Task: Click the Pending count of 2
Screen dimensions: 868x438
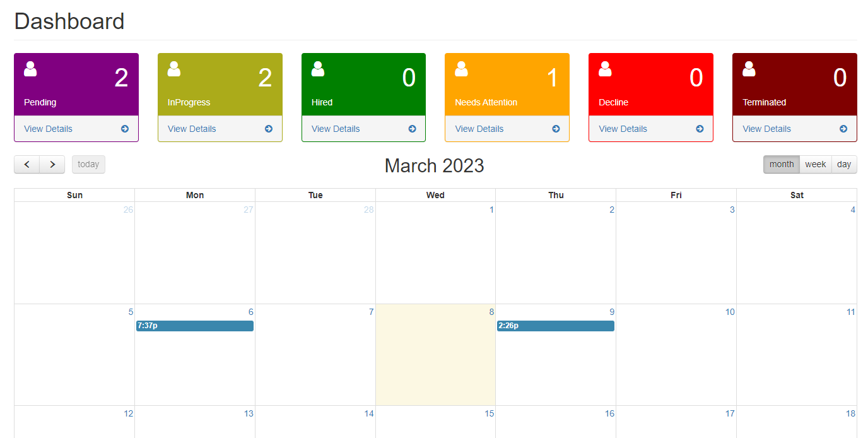Action: click(x=121, y=78)
